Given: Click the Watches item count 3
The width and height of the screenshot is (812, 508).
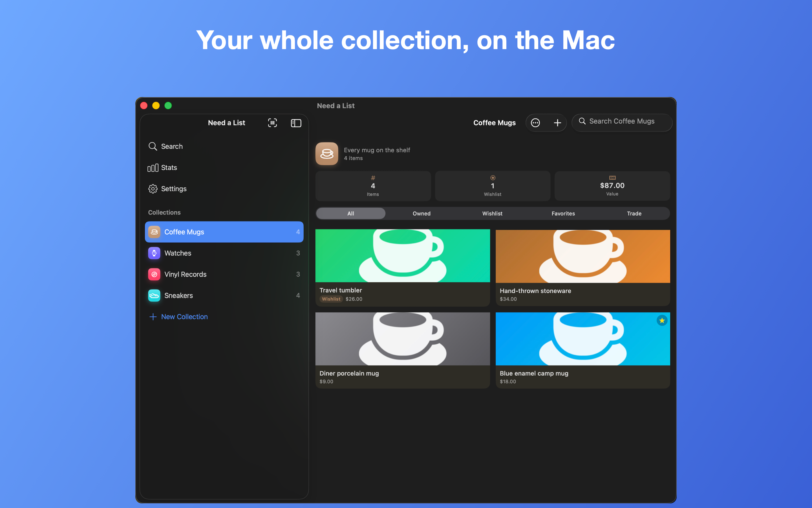Looking at the screenshot, I should click(298, 253).
